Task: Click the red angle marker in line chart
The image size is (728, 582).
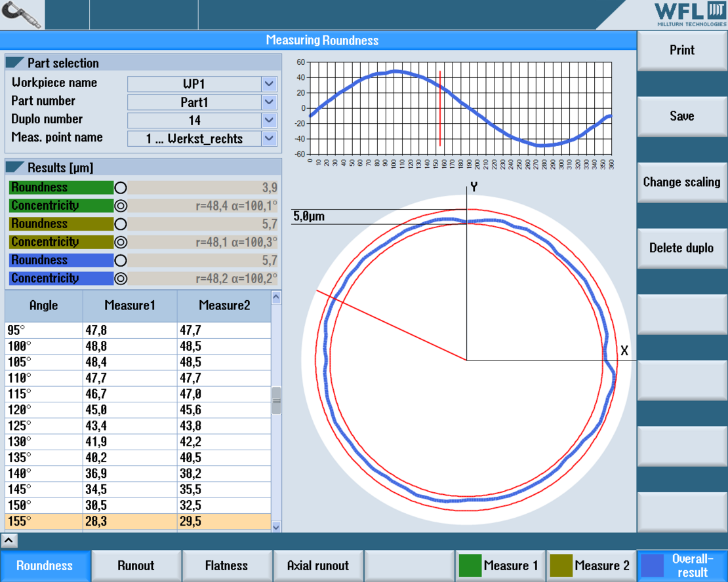Action: pos(439,108)
